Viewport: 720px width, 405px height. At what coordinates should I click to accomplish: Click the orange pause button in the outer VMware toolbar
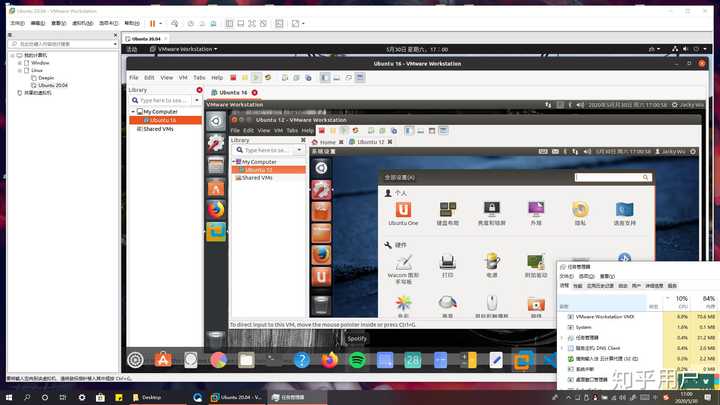pyautogui.click(x=152, y=23)
